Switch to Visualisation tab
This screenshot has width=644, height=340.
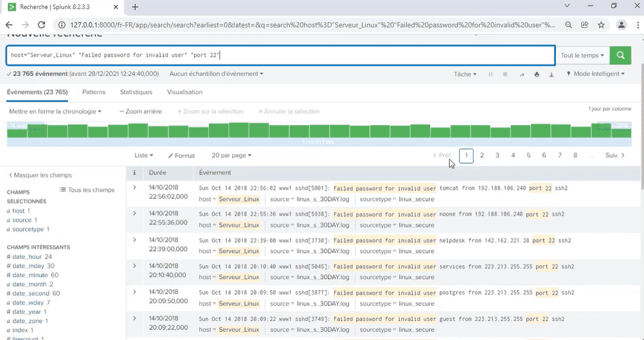184,92
